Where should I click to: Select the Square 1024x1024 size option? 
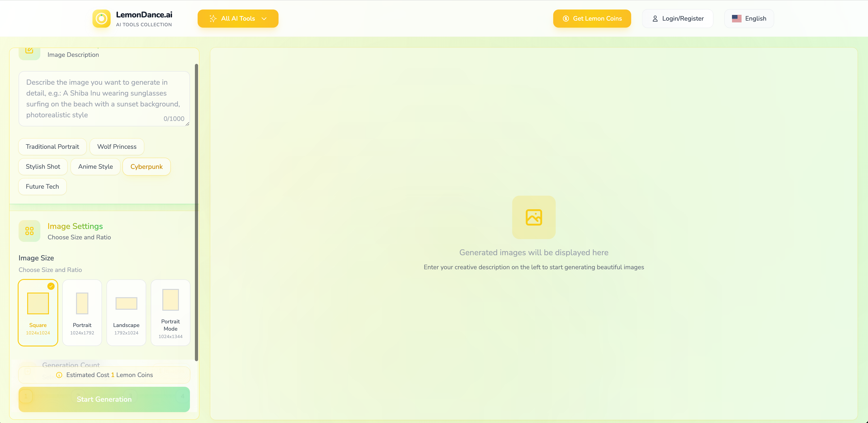(38, 312)
